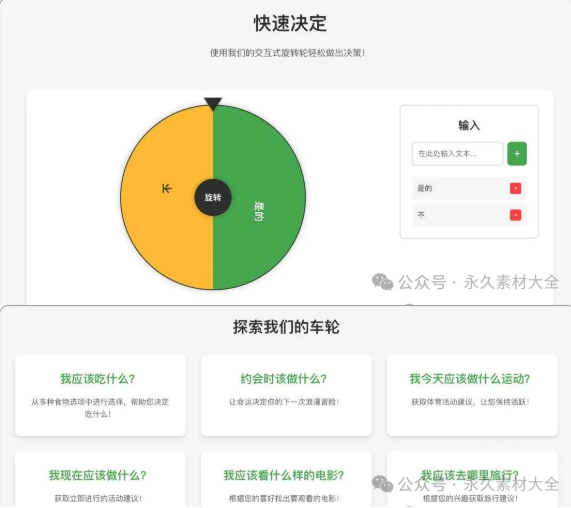Click the 快速决定 page title
The image size is (571, 508).
coord(290,23)
